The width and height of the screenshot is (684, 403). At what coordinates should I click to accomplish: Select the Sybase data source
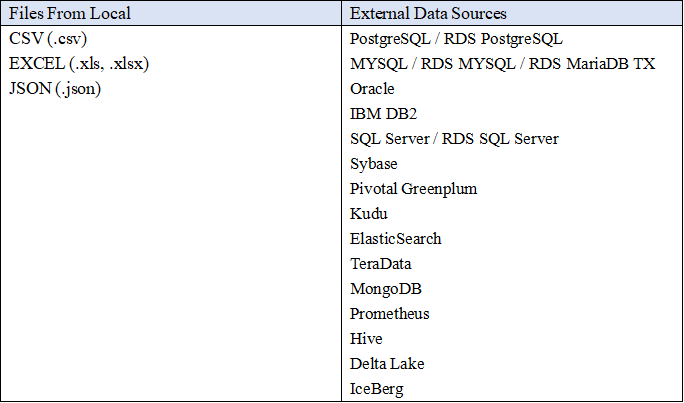[374, 164]
